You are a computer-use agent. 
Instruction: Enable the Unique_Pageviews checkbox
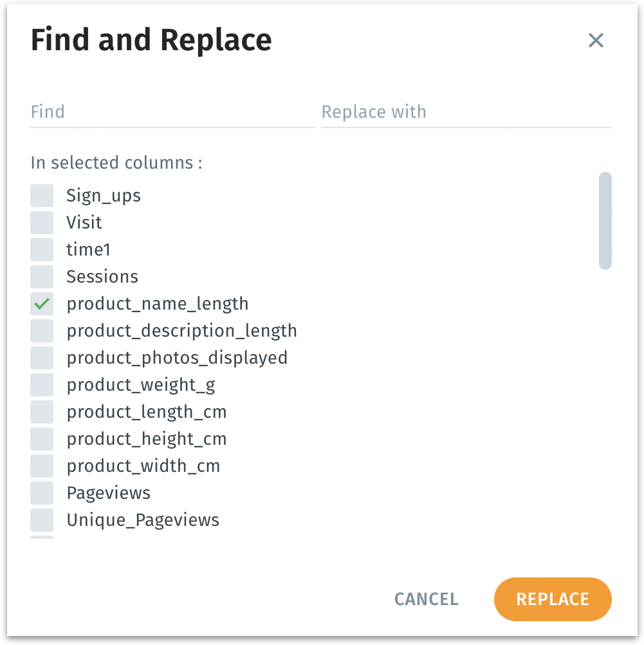pyautogui.click(x=42, y=520)
